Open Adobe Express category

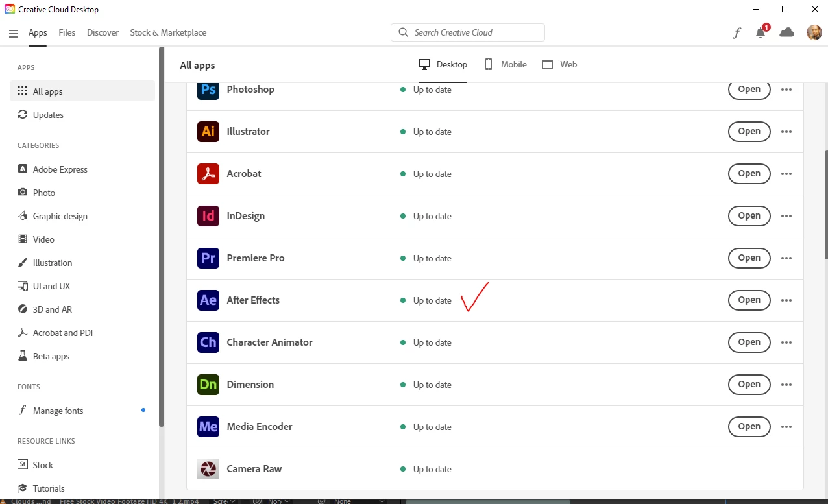point(82,169)
